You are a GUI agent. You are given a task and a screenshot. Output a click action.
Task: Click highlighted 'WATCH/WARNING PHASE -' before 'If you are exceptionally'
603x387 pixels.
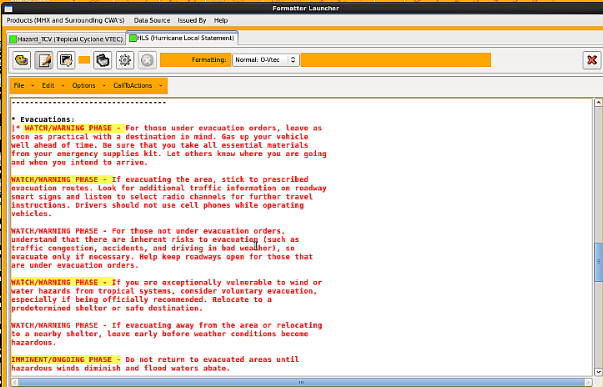62,282
